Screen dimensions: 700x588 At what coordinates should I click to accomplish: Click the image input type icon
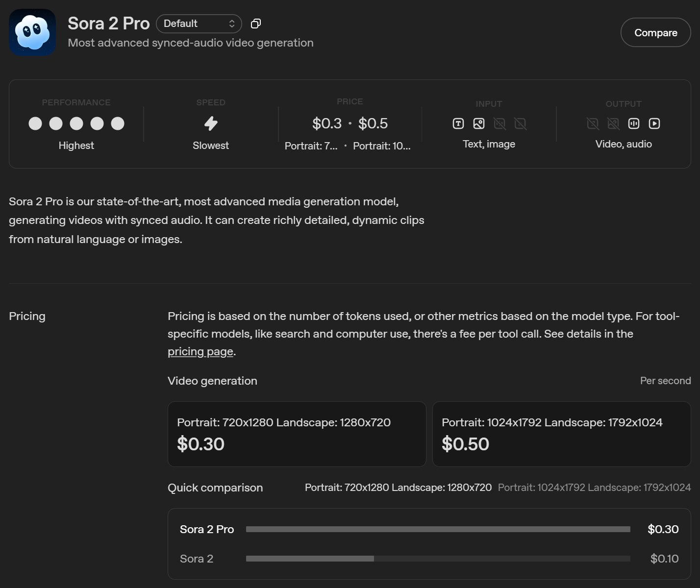pos(479,123)
